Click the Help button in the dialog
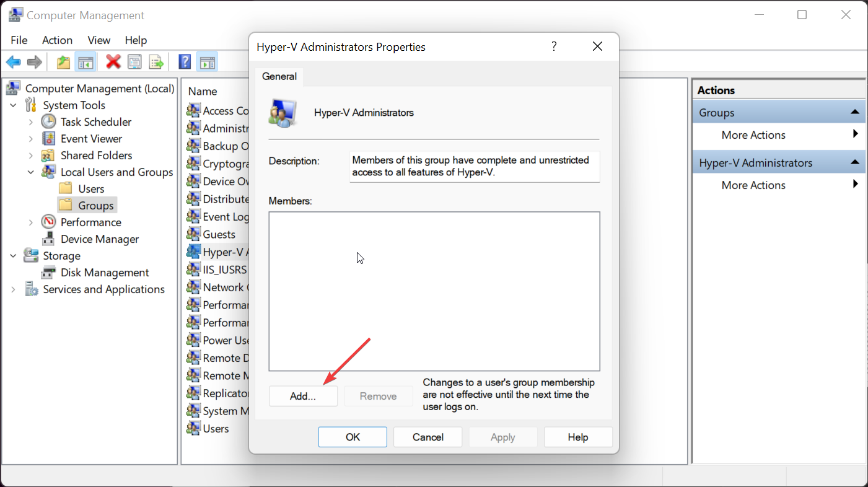Screen dimensions: 868x487 point(578,437)
